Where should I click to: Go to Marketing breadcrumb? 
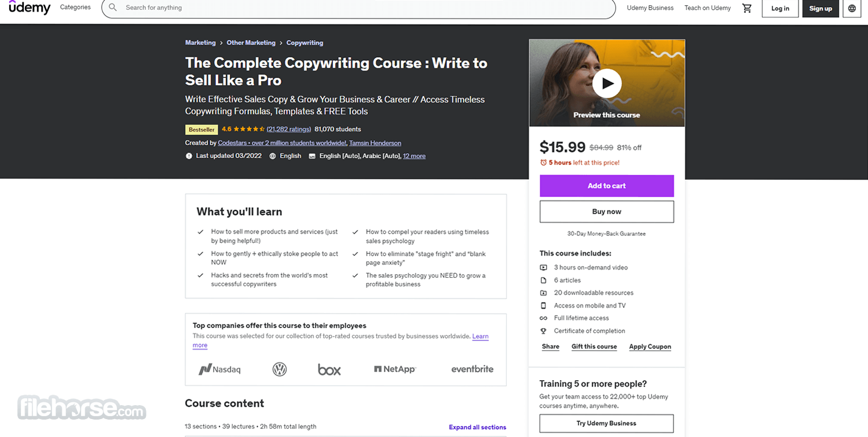200,43
